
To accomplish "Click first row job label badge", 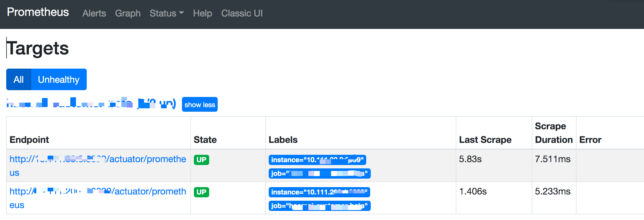I will click(320, 173).
